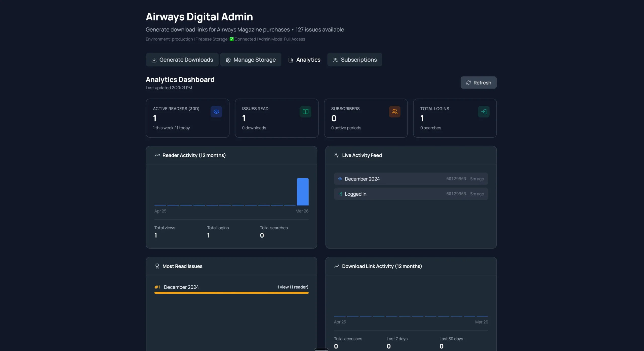Select the Analytics tab

tap(304, 60)
